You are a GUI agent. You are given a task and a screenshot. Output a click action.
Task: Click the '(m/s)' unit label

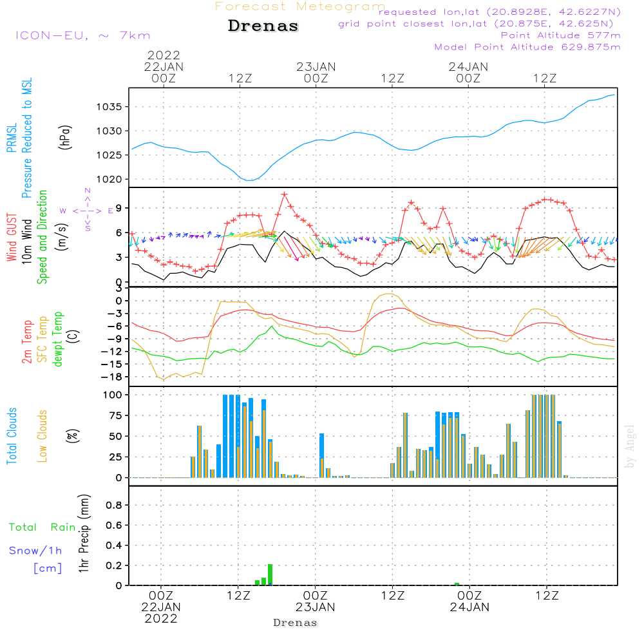pos(62,237)
